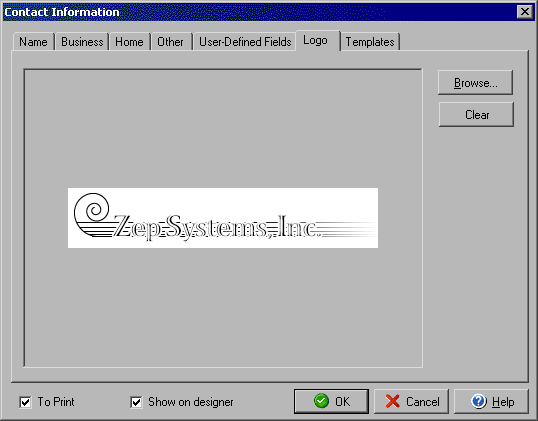Open the Business tab
This screenshot has height=421, width=538.
[82, 42]
